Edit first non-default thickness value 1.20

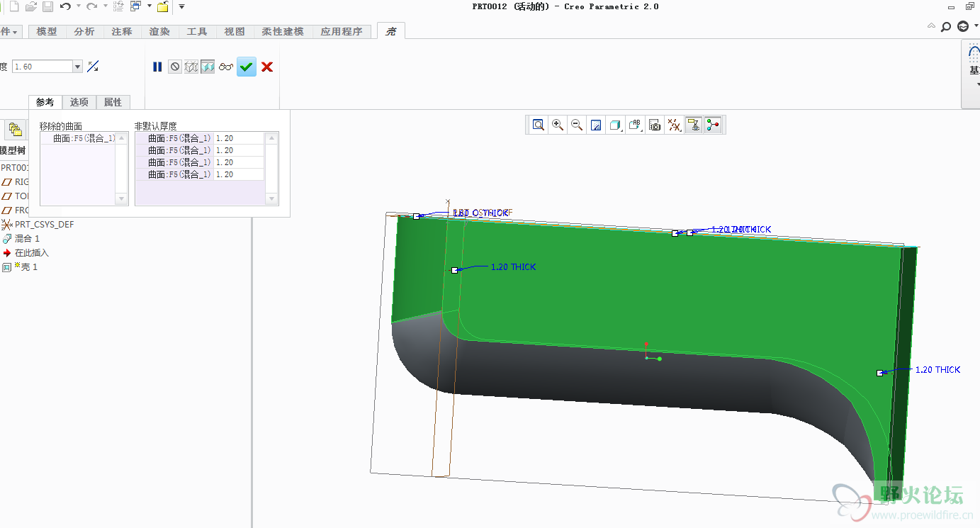(x=239, y=138)
